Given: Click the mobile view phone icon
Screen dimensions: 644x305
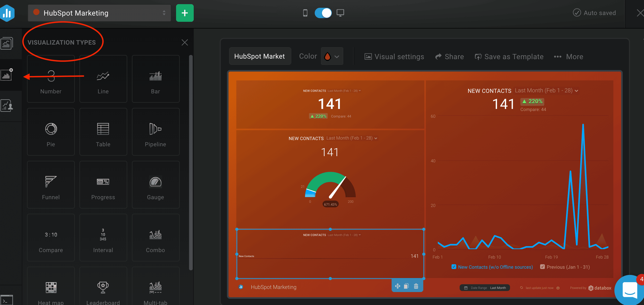Looking at the screenshot, I should coord(305,13).
